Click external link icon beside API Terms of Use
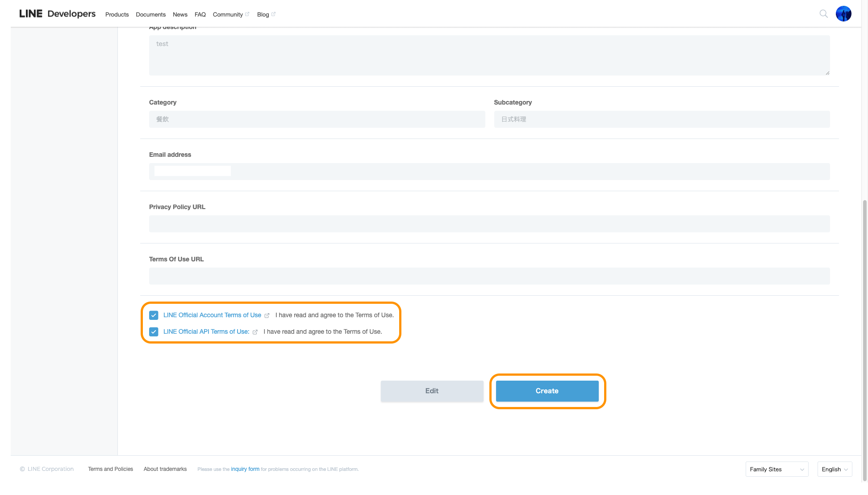868x495 pixels. click(x=255, y=332)
